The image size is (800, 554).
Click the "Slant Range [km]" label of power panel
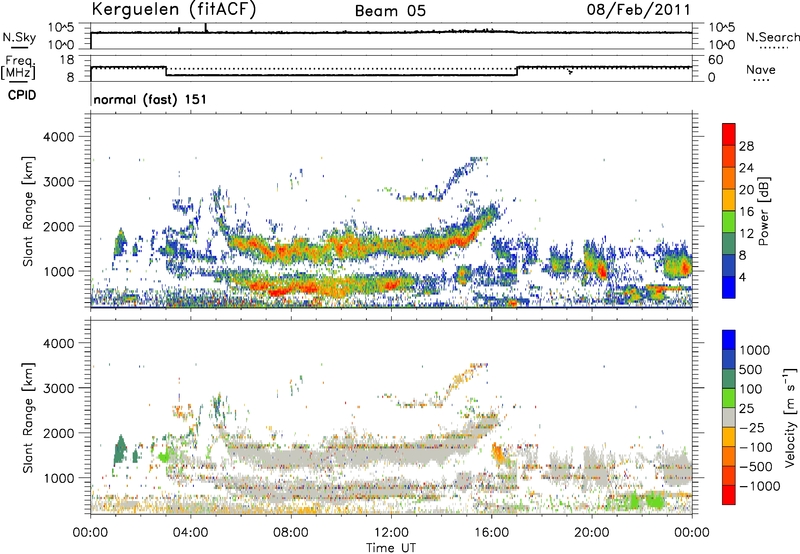click(28, 211)
